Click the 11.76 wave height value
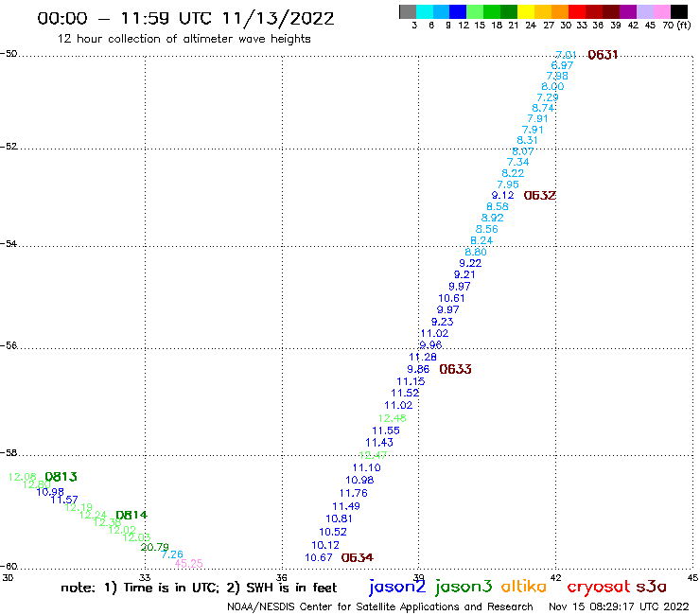The height and width of the screenshot is (615, 700). pyautogui.click(x=353, y=493)
